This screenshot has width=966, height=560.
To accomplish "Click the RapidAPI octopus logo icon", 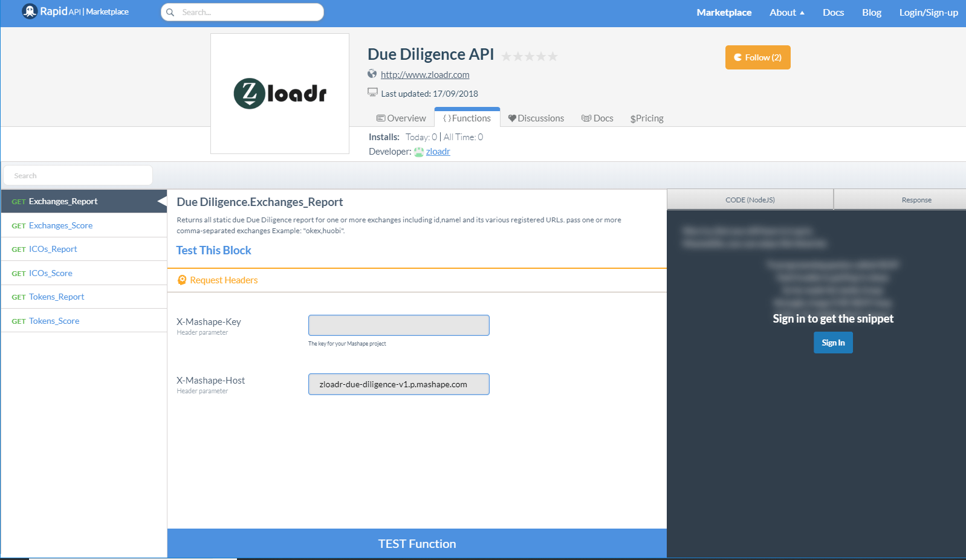I will coord(30,11).
